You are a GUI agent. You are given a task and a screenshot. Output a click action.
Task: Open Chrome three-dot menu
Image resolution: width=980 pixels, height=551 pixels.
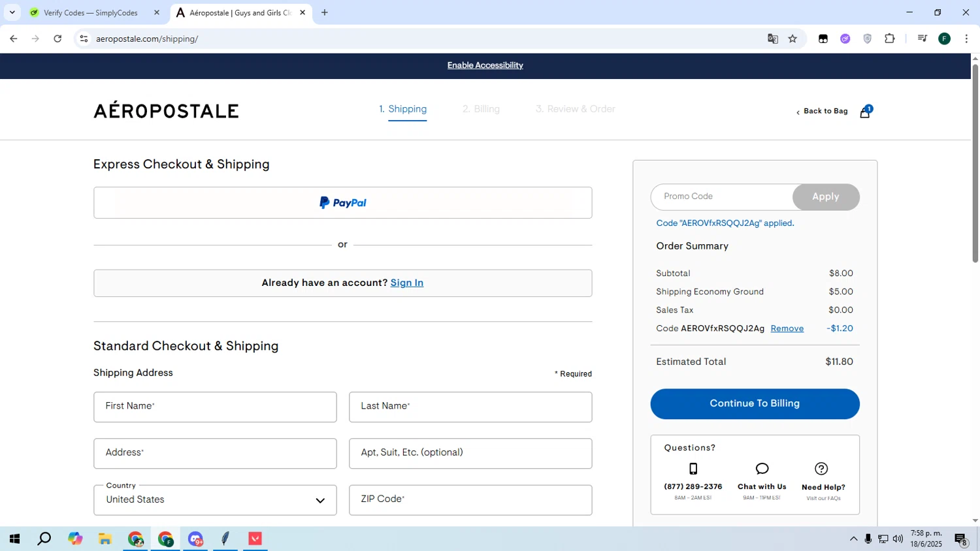[966, 39]
